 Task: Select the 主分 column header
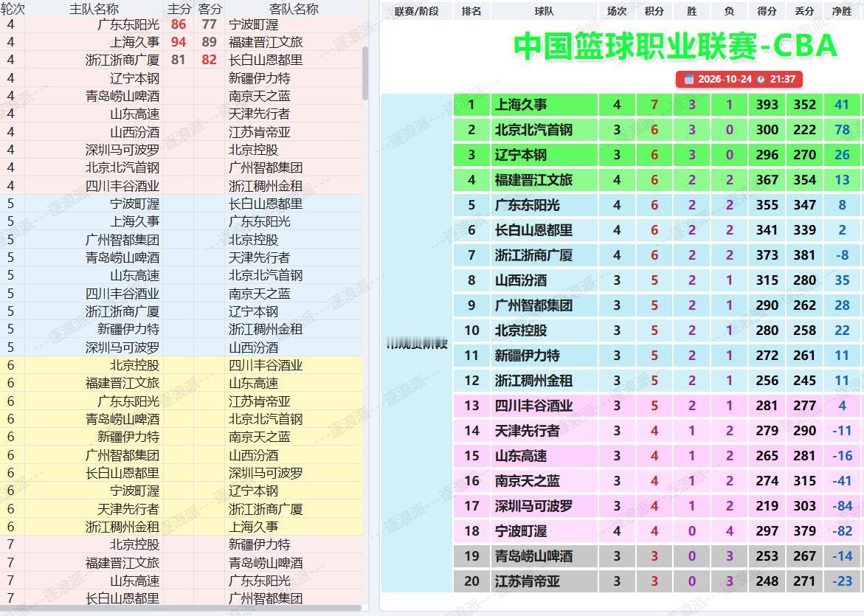pyautogui.click(x=179, y=9)
